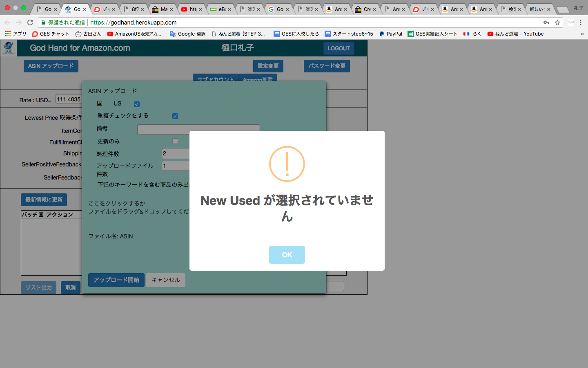
Task: Bookmark this page with star icon
Action: [557, 22]
